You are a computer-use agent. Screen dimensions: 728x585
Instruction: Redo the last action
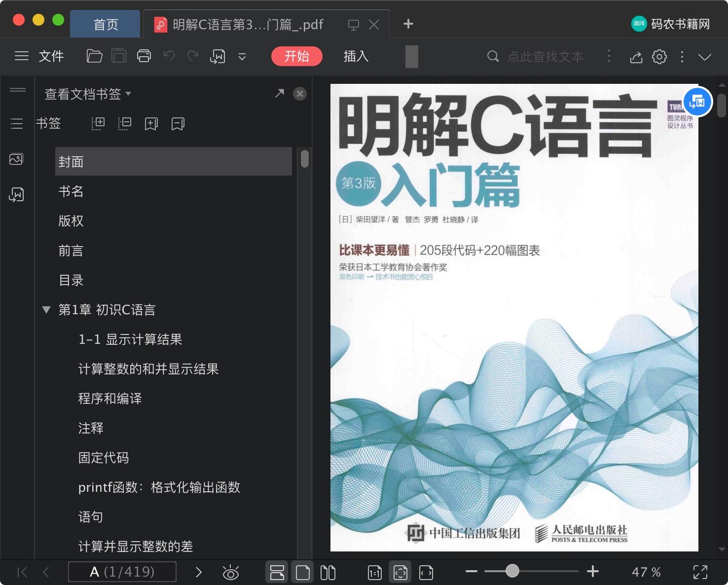(193, 56)
